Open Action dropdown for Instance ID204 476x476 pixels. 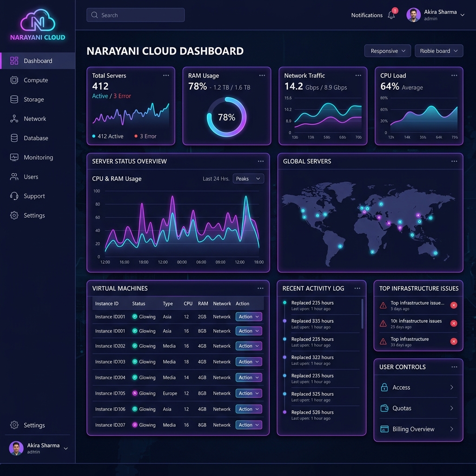[x=249, y=377]
